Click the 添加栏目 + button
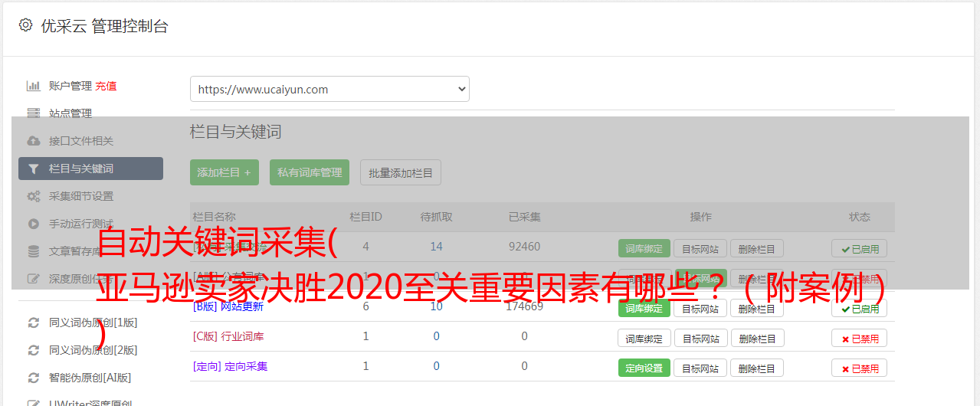 pos(225,172)
